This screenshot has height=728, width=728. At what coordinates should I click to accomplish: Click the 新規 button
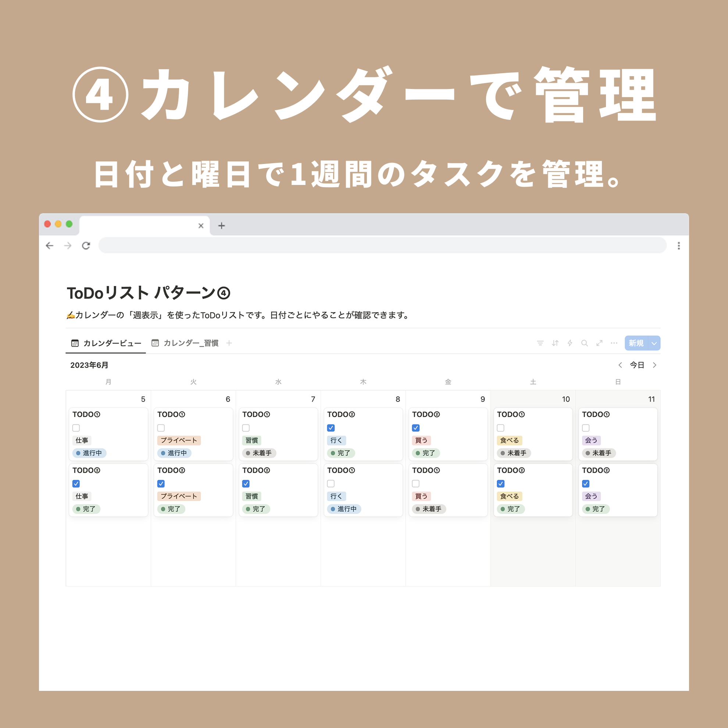636,343
